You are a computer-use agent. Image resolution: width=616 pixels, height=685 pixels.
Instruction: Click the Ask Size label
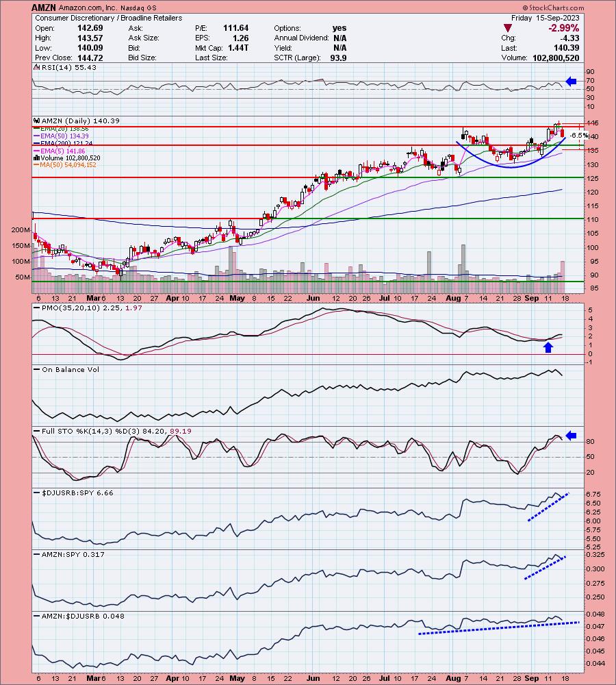[144, 38]
